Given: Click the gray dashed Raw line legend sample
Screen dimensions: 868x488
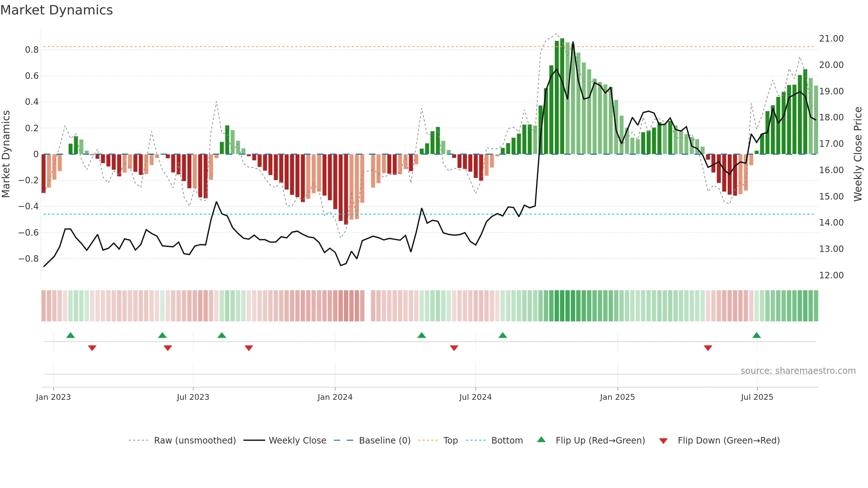Looking at the screenshot, I should pyautogui.click(x=139, y=440).
